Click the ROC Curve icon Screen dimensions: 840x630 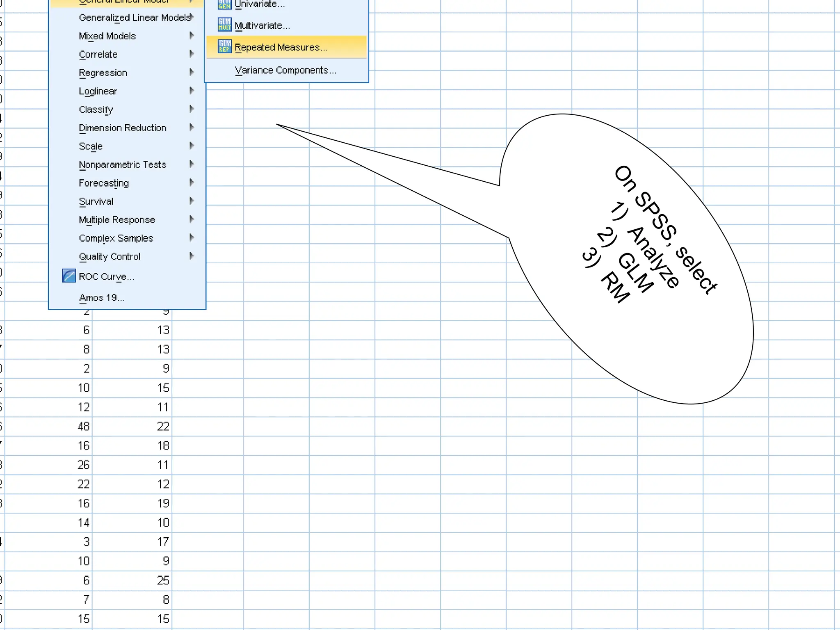(x=69, y=276)
